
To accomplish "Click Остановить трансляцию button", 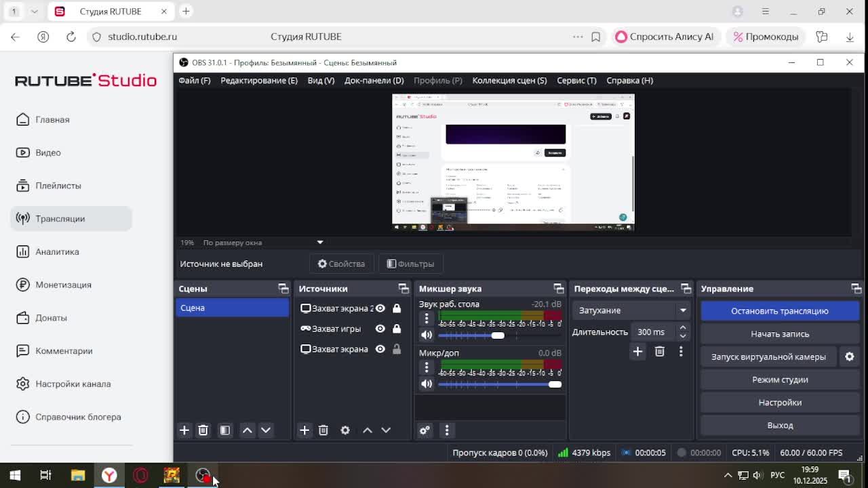I will [x=780, y=311].
